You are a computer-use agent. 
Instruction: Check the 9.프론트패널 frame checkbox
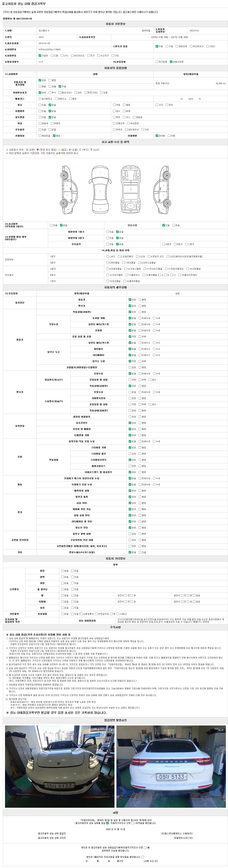pos(107,269)
